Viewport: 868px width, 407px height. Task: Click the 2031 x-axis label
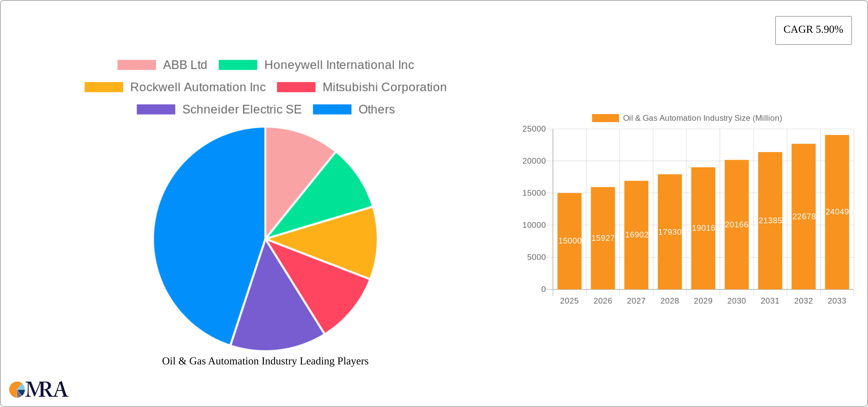click(770, 301)
